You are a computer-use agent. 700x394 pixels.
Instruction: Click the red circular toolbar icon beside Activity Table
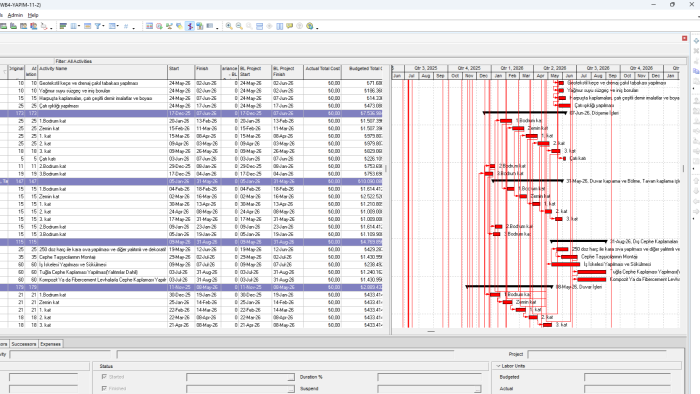click(x=159, y=26)
